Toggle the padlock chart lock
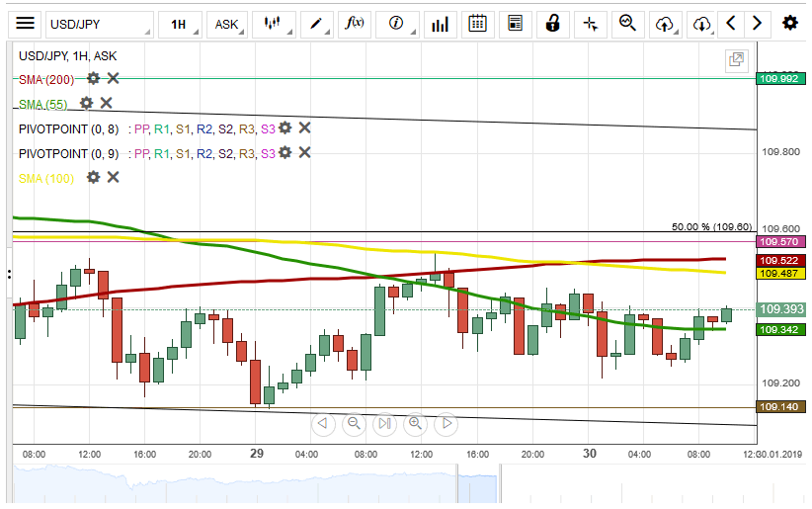Screen dimensions: 812x509 coord(553,24)
